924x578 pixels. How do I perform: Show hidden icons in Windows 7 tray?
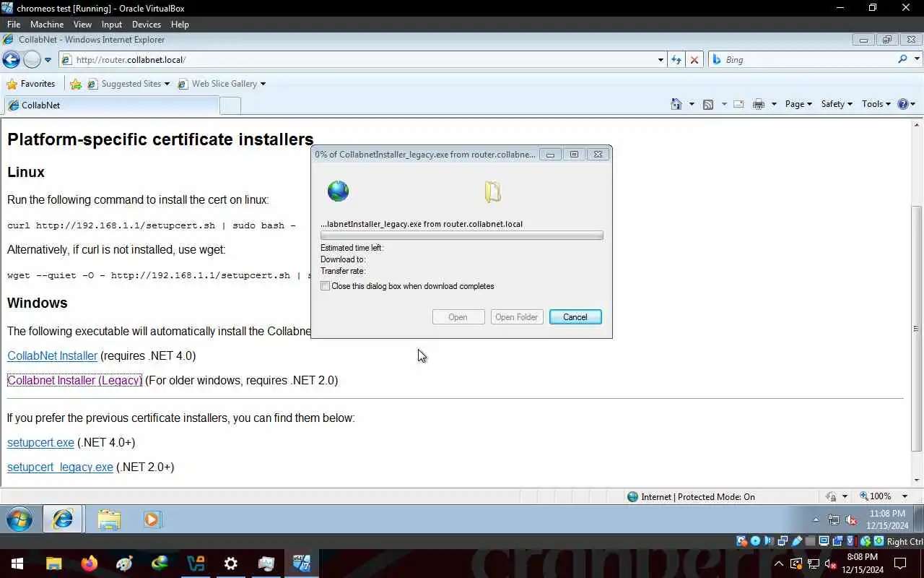pos(816,519)
